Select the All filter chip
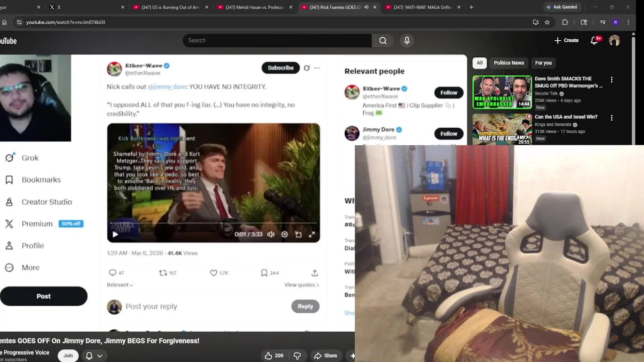Viewport: 644px width, 362px height. [479, 63]
